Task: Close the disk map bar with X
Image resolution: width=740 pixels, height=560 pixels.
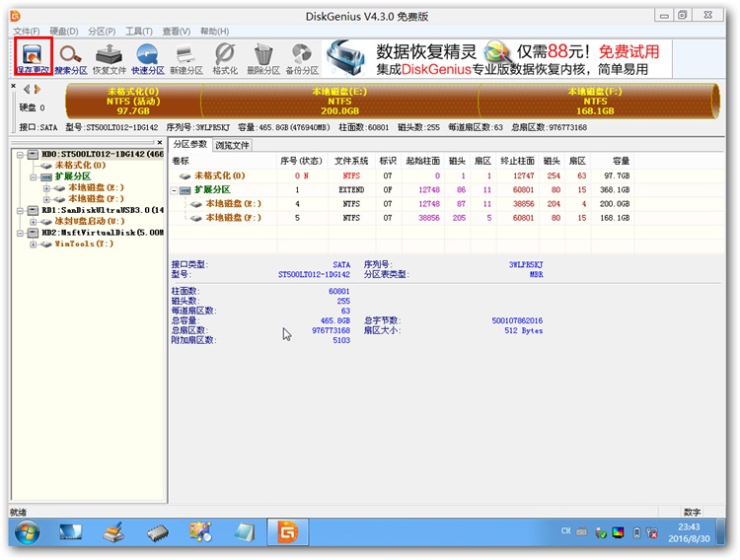Action: (13, 86)
